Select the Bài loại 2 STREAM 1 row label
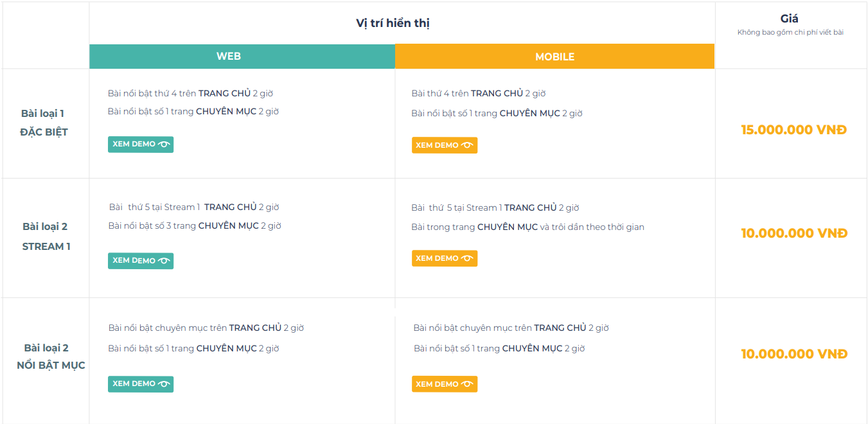This screenshot has width=868, height=424. (46, 236)
